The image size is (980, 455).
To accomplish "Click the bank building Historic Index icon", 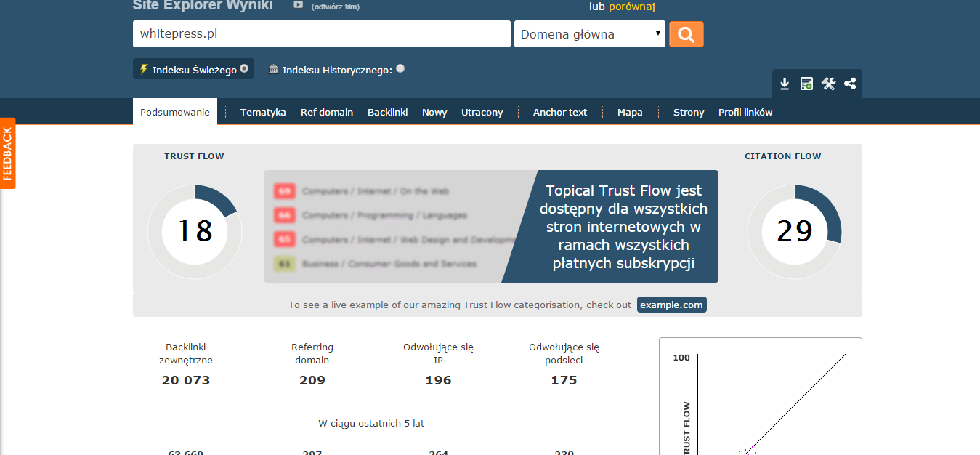I will pyautogui.click(x=273, y=69).
